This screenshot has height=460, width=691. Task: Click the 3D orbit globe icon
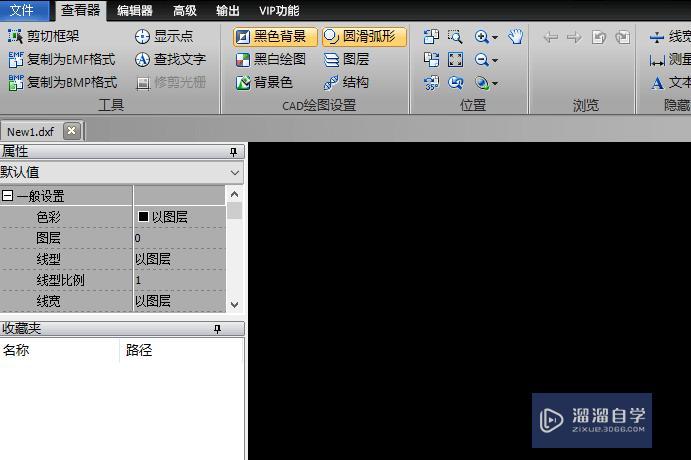pos(482,82)
